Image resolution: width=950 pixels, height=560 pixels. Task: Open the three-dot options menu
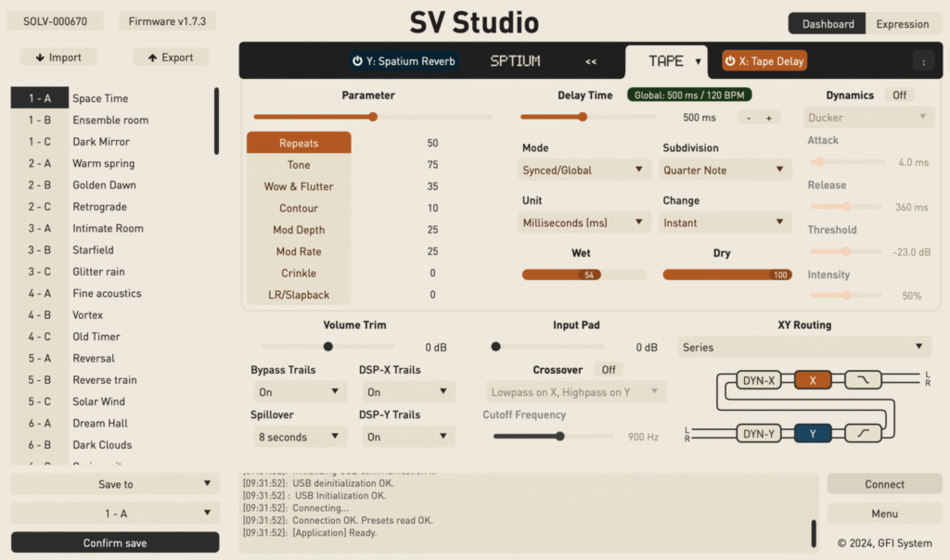point(923,61)
